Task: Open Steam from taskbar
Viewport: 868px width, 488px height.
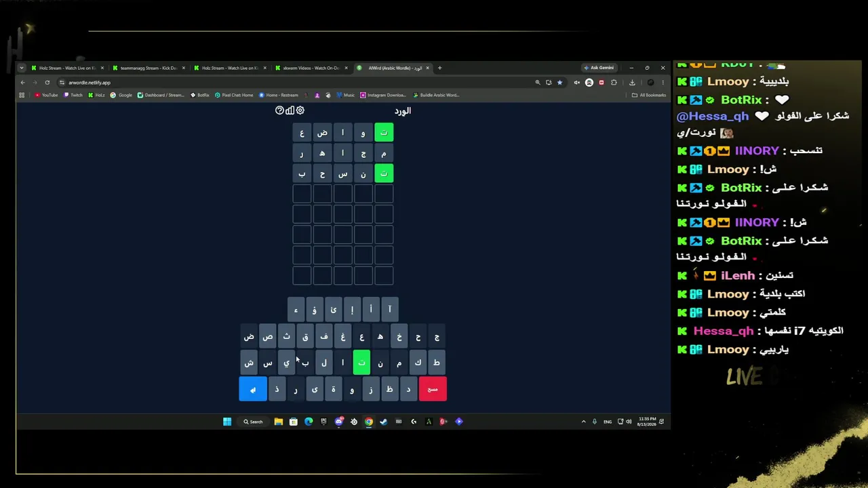Action: coord(383,422)
